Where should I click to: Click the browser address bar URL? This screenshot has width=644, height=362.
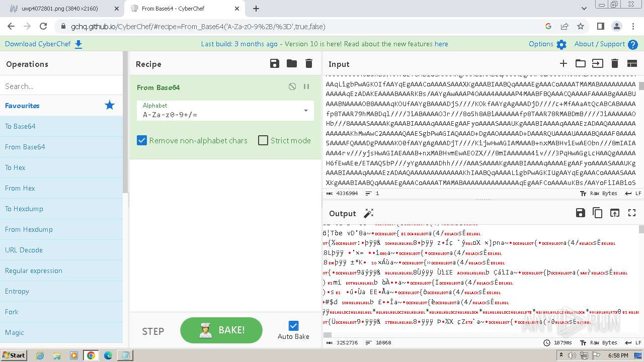click(198, 26)
